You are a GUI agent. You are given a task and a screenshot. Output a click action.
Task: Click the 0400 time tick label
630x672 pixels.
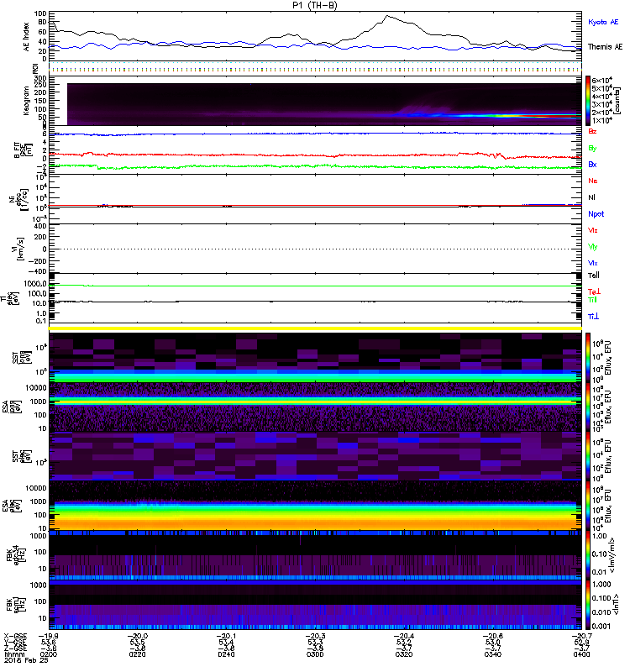581,654
